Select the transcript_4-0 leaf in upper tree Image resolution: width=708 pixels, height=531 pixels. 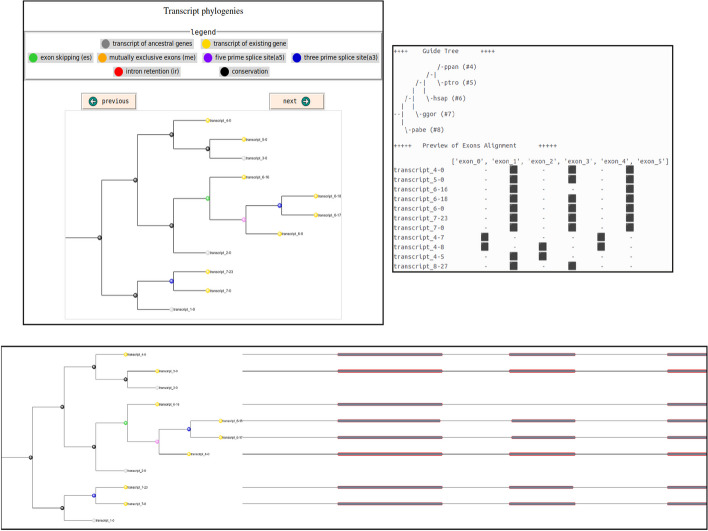(x=208, y=121)
